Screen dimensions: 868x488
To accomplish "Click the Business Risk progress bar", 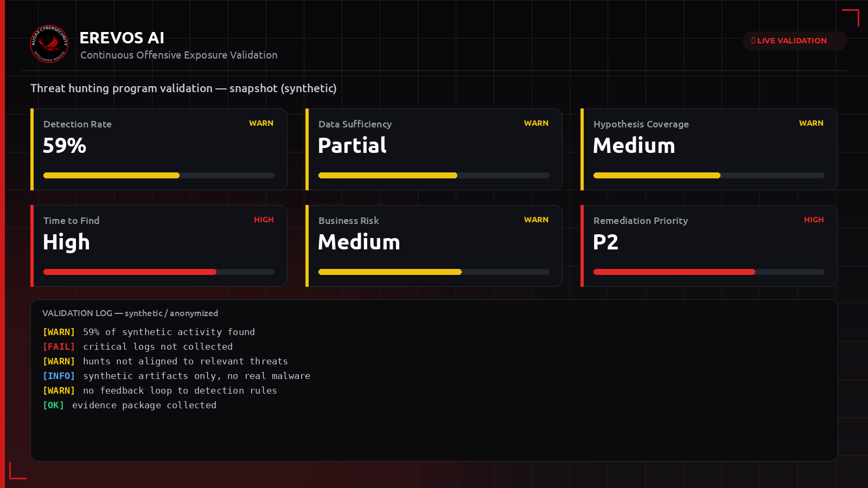I will [x=434, y=272].
